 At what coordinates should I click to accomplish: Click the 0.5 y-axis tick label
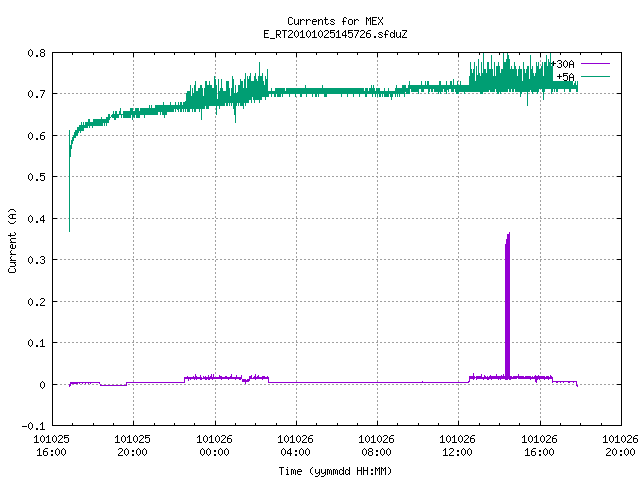(x=36, y=177)
